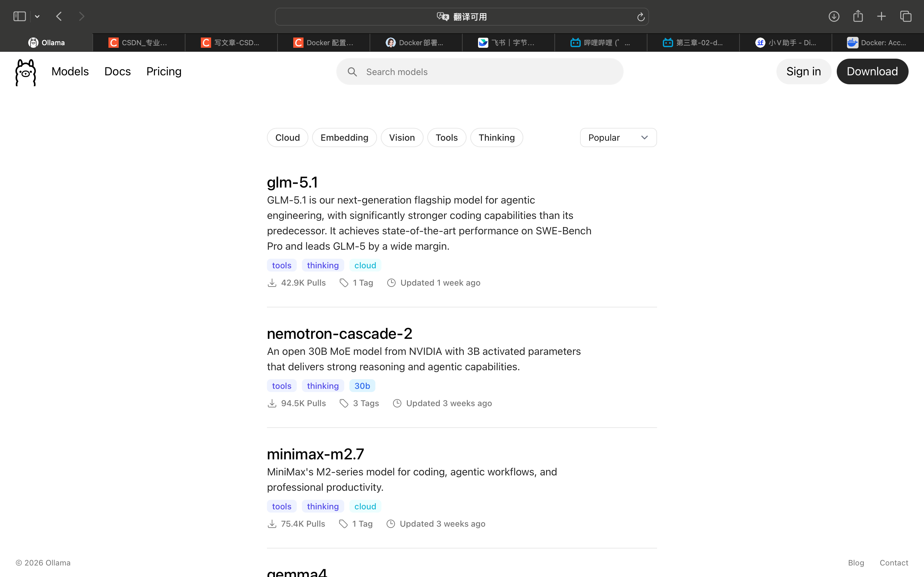The width and height of the screenshot is (924, 577).
Task: Open the nemotron-cascade-2 model link
Action: [x=339, y=333]
